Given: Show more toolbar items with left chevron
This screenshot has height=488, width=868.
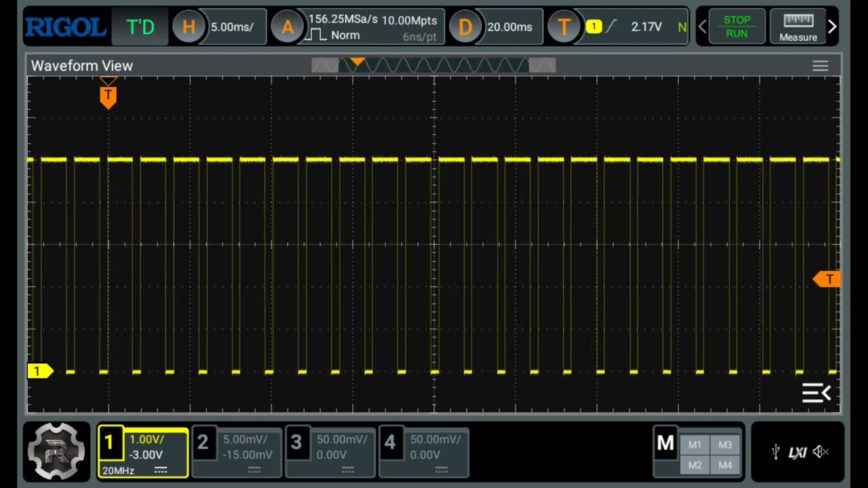Looking at the screenshot, I should (703, 26).
